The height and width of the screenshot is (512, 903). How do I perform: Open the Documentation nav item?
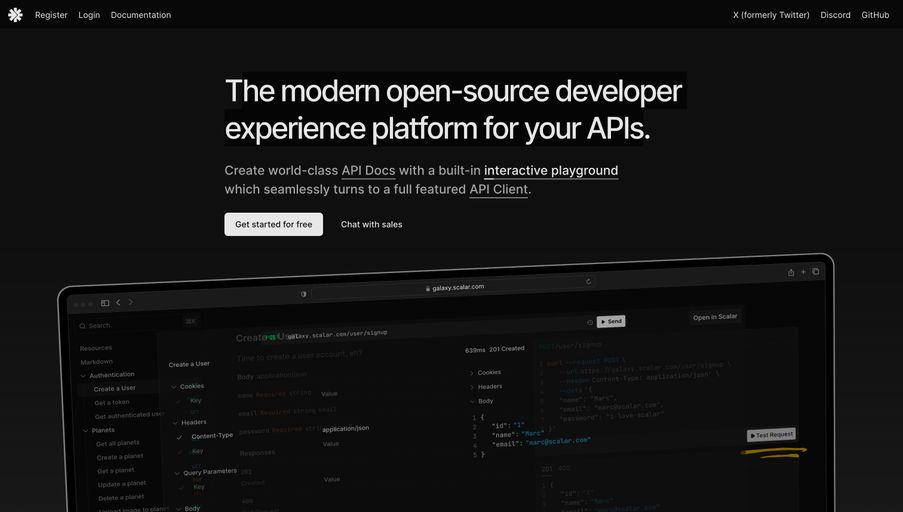pos(141,15)
